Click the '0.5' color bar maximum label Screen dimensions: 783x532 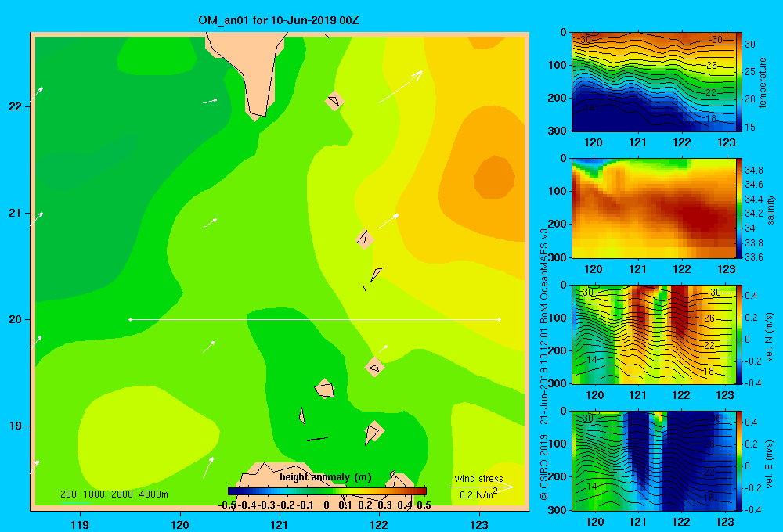[424, 505]
